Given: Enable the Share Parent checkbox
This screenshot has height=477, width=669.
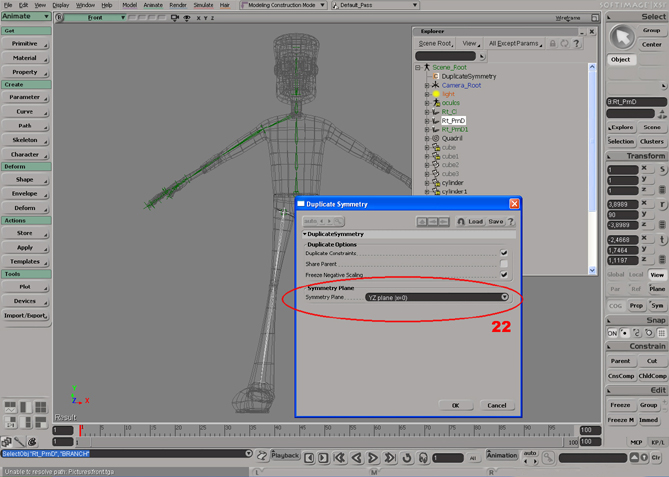Looking at the screenshot, I should (x=504, y=264).
